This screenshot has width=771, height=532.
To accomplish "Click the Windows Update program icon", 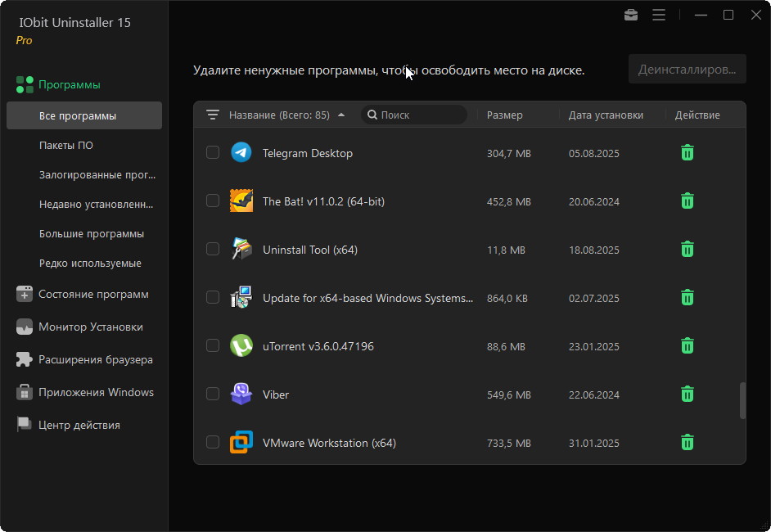I will tap(241, 297).
